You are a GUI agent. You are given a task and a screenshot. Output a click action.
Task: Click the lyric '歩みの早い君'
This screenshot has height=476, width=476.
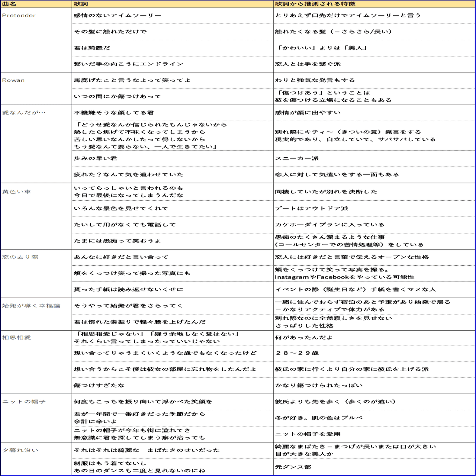pyautogui.click(x=173, y=158)
